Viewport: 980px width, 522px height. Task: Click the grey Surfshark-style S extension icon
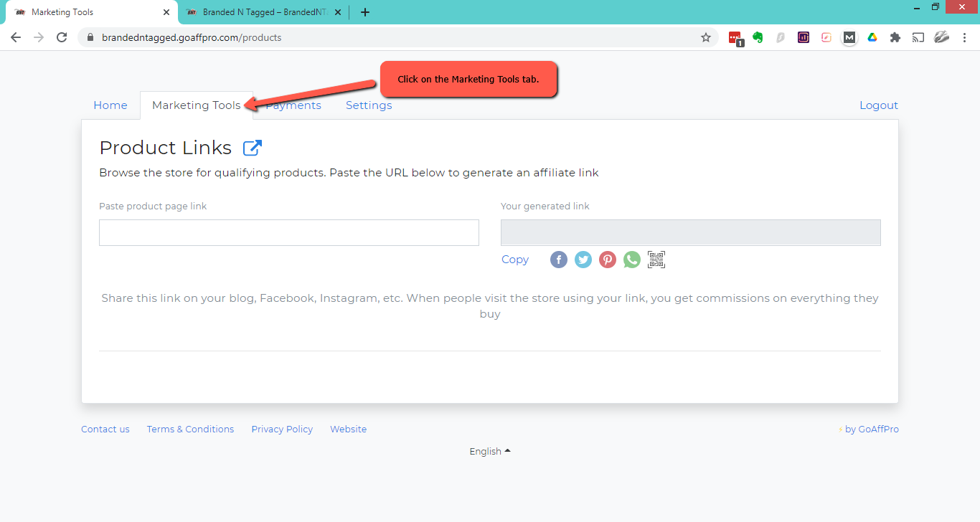[x=781, y=37]
